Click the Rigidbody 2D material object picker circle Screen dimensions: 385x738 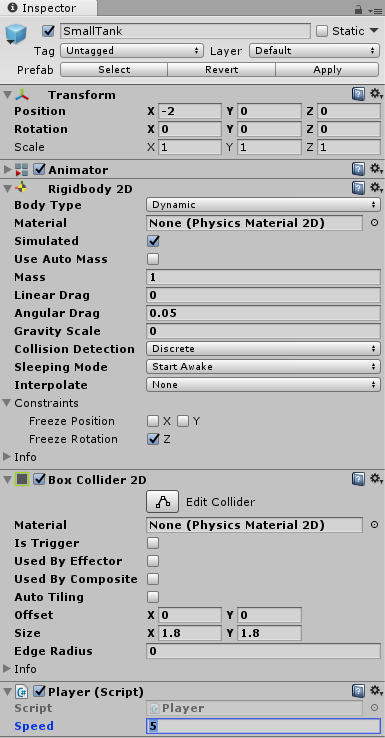pos(375,223)
